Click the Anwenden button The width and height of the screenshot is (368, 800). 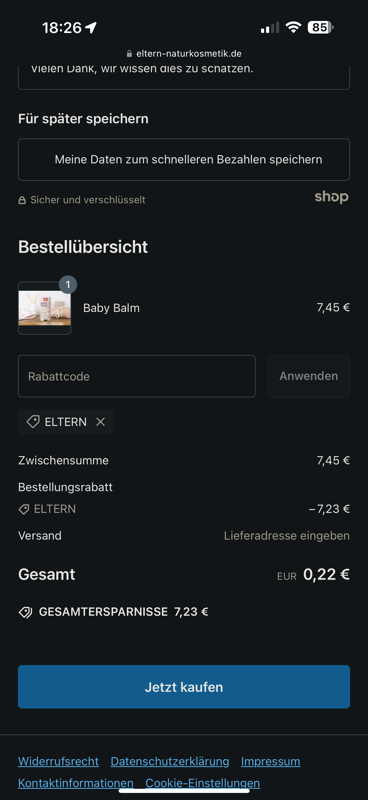[309, 377]
